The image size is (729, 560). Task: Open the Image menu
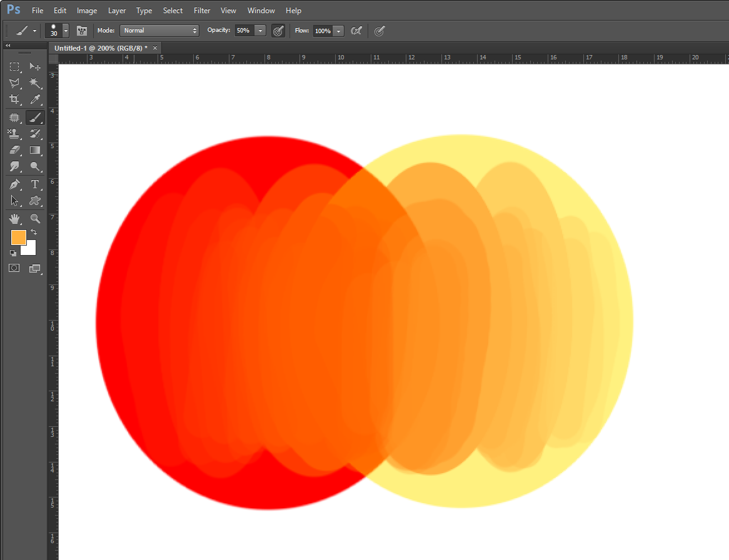point(87,10)
